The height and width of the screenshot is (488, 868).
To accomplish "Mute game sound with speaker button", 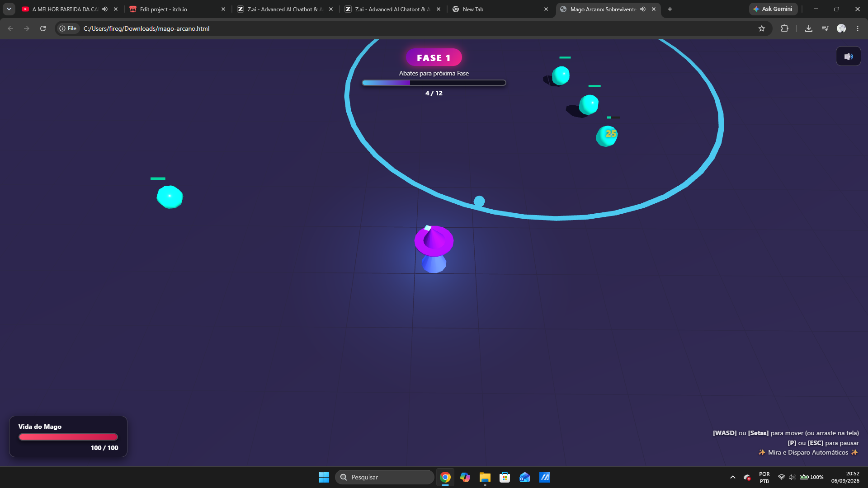I will [x=848, y=56].
